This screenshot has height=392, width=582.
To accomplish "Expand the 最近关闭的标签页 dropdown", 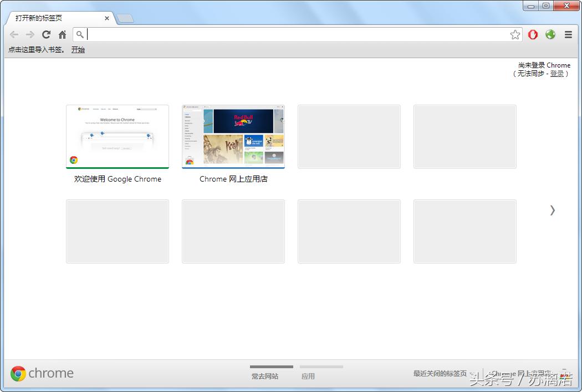I will click(x=442, y=374).
